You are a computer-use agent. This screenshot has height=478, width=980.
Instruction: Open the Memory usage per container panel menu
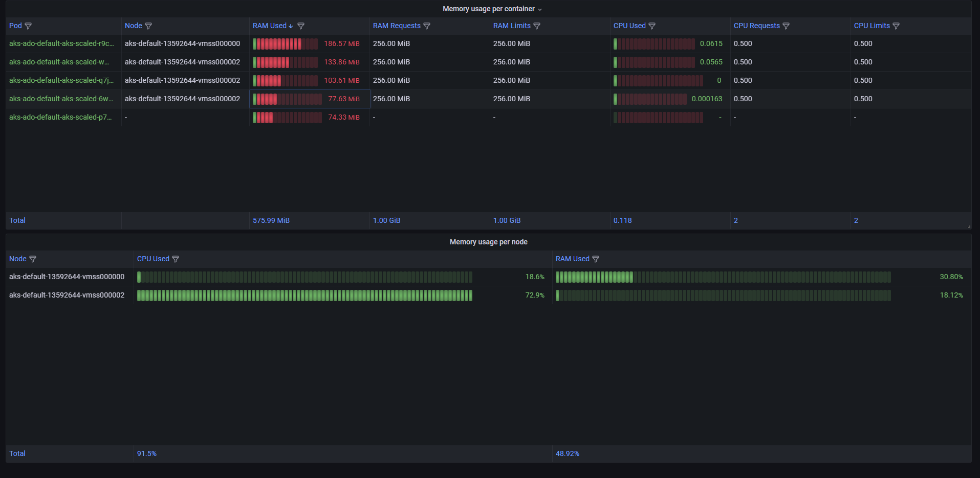[x=540, y=9]
